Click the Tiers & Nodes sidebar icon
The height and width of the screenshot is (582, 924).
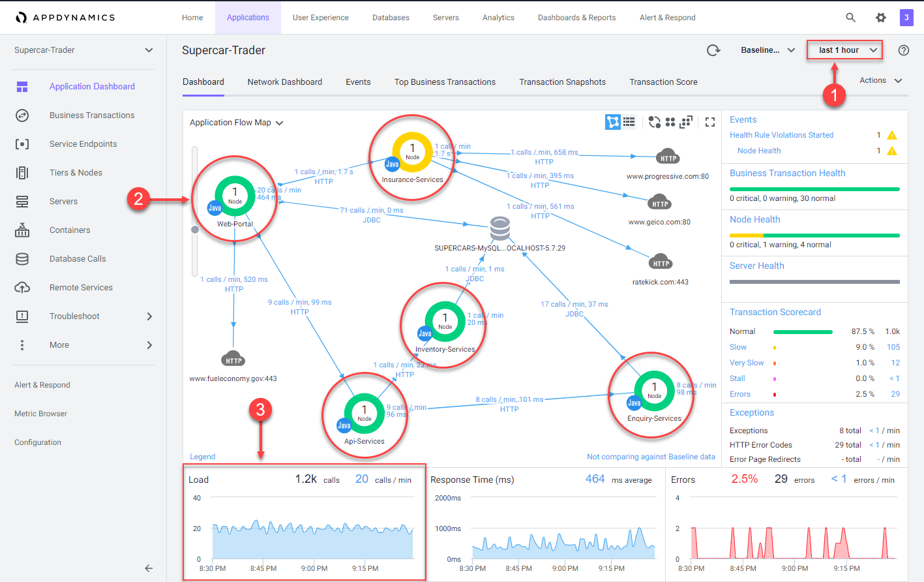click(22, 173)
